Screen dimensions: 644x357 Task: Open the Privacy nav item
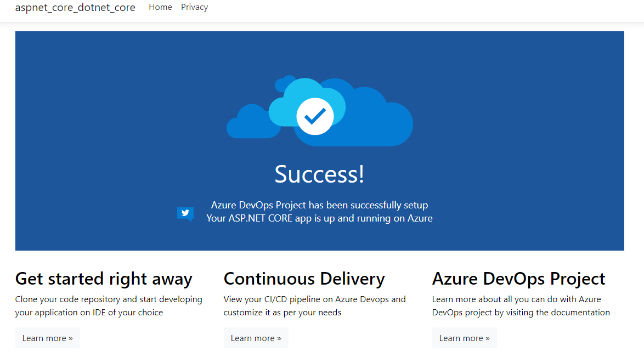194,7
